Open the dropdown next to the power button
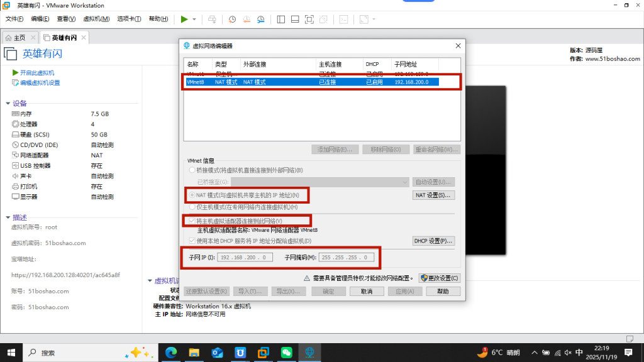Viewport: 644px width, 362px height. coord(194,19)
